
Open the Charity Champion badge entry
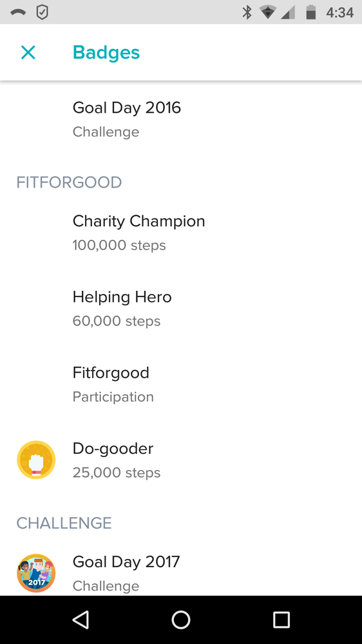181,233
